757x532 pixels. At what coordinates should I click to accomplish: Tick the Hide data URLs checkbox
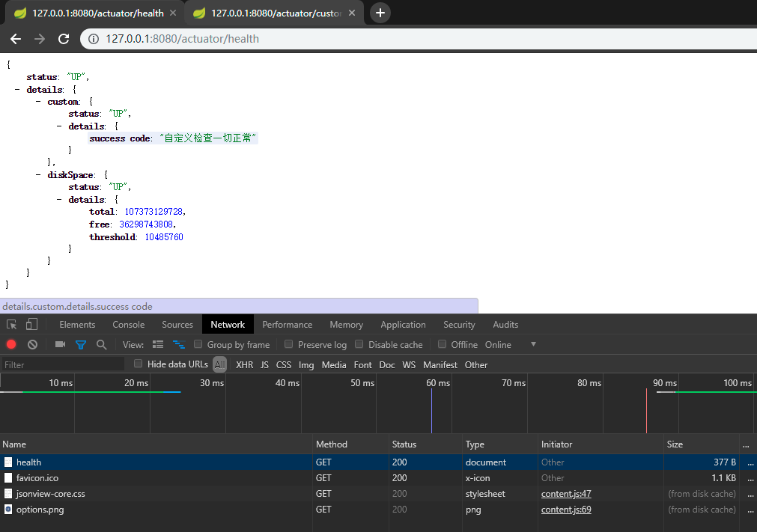pos(139,364)
